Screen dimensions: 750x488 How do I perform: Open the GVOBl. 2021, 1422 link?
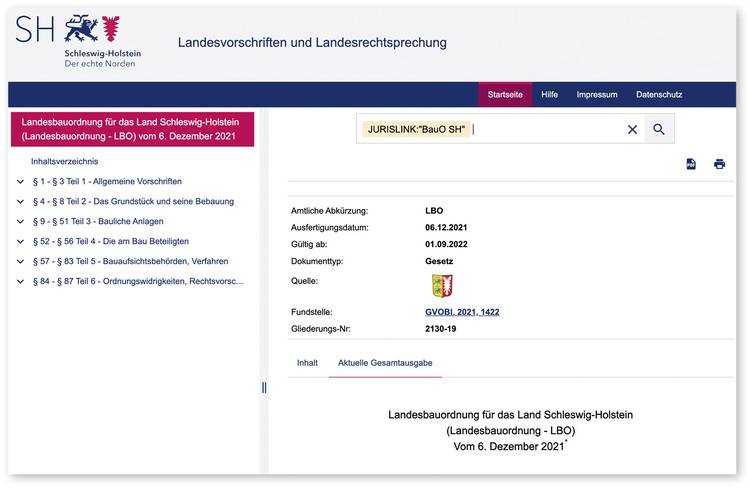(x=462, y=312)
